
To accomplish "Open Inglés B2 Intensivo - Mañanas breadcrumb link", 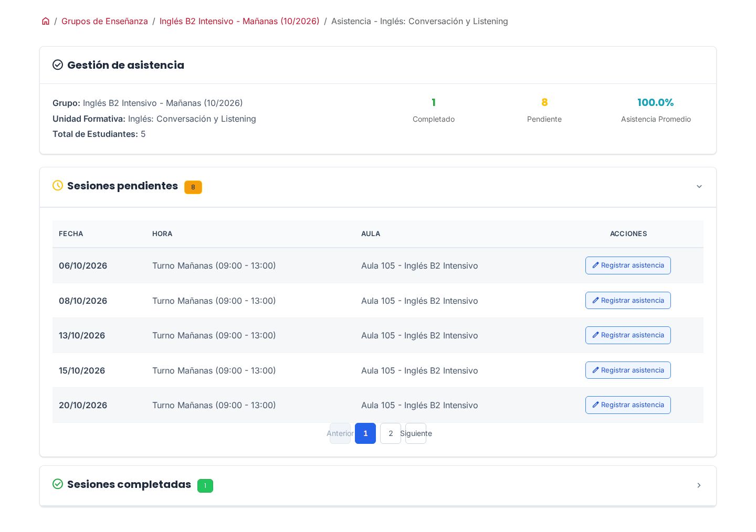I will tap(239, 21).
